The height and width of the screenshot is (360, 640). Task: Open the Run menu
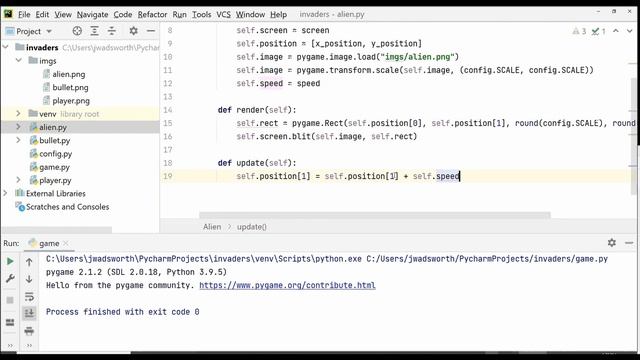179,14
